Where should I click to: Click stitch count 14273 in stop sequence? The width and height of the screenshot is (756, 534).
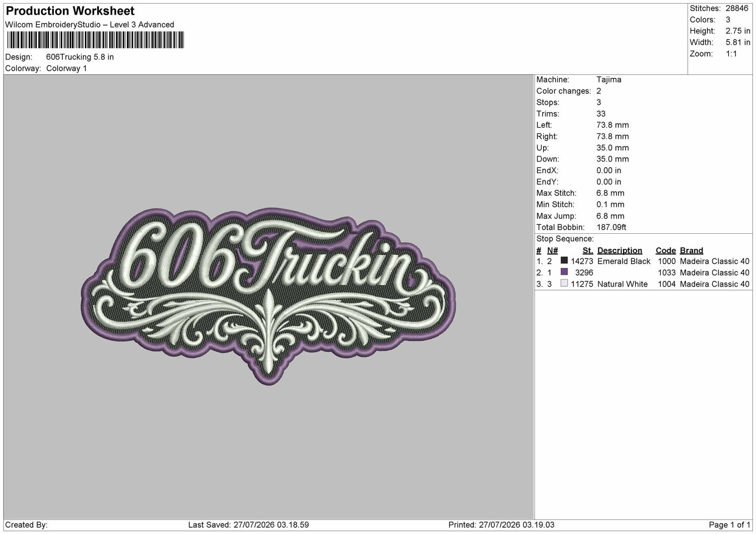pos(582,262)
